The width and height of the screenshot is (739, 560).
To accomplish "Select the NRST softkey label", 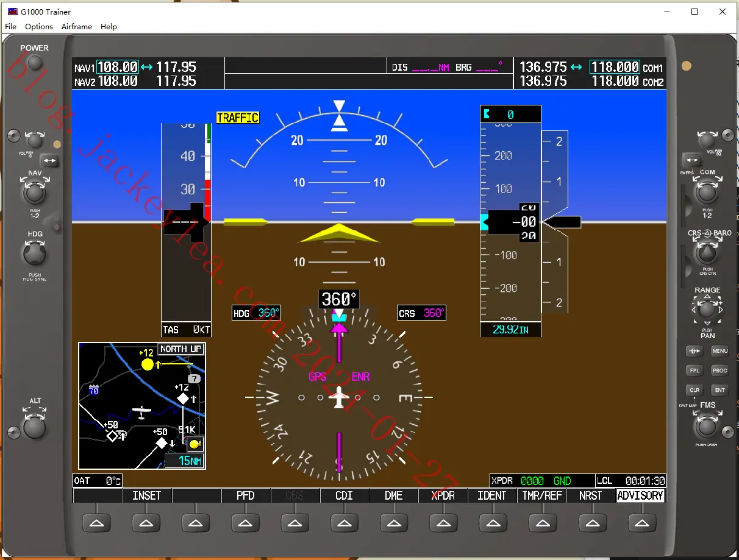I will (591, 495).
